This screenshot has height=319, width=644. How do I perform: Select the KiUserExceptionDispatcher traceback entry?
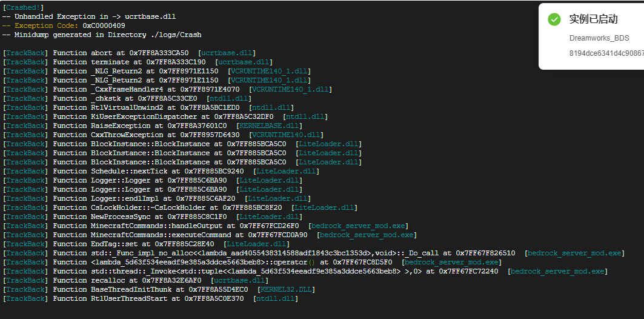coord(165,117)
